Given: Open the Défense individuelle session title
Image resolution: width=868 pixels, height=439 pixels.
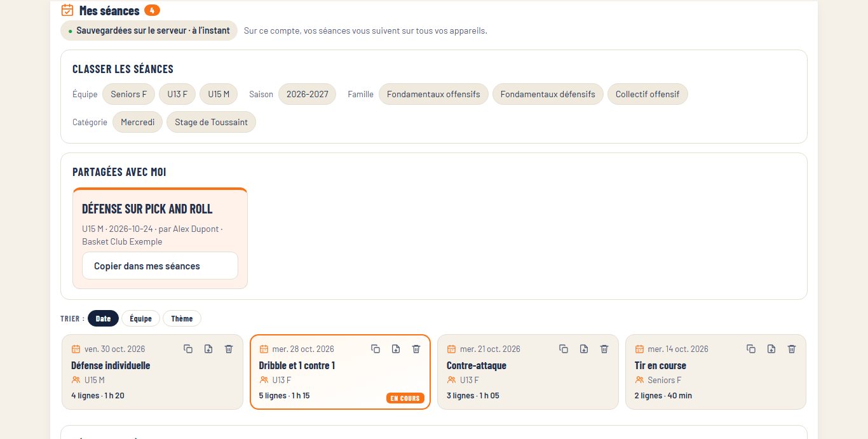Looking at the screenshot, I should (111, 365).
